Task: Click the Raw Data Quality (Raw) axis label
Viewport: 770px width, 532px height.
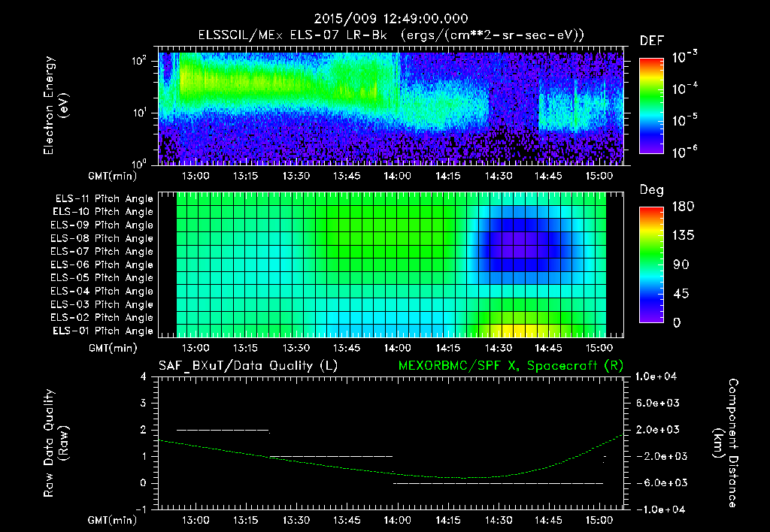Action: [x=56, y=443]
